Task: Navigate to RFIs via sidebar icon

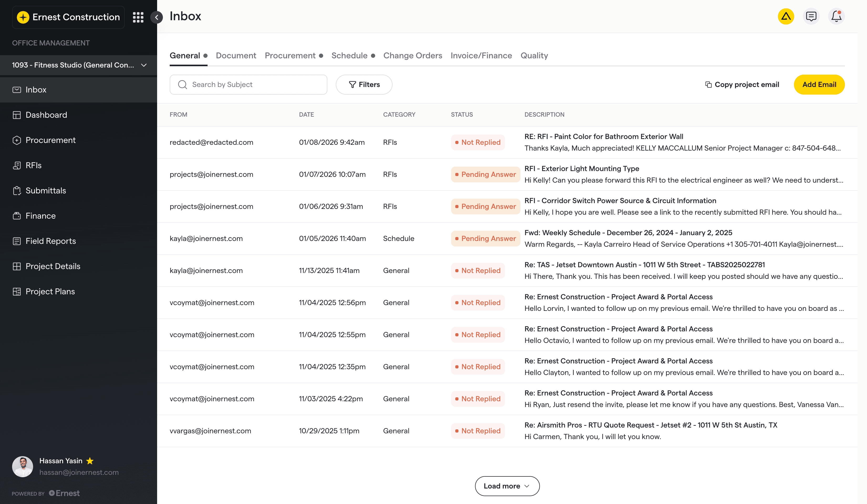Action: click(x=17, y=165)
